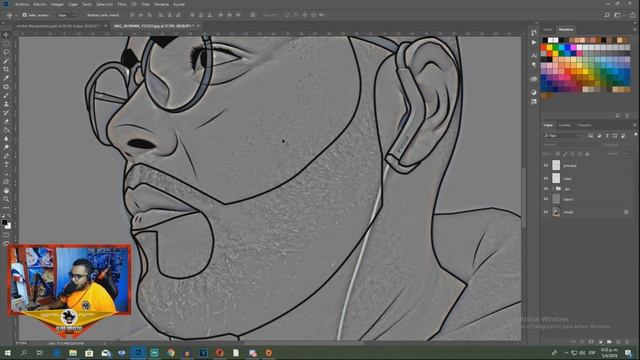
Task: Open the Character panel icon
Action: [x=534, y=55]
